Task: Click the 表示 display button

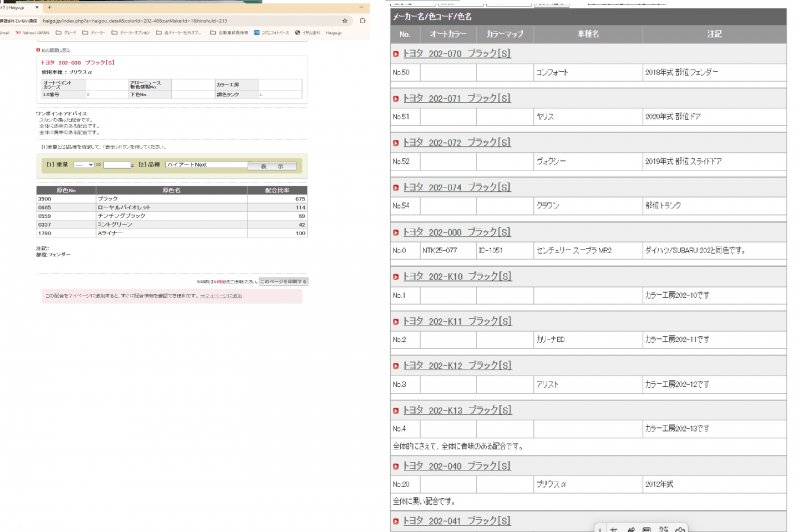Action: tap(271, 166)
